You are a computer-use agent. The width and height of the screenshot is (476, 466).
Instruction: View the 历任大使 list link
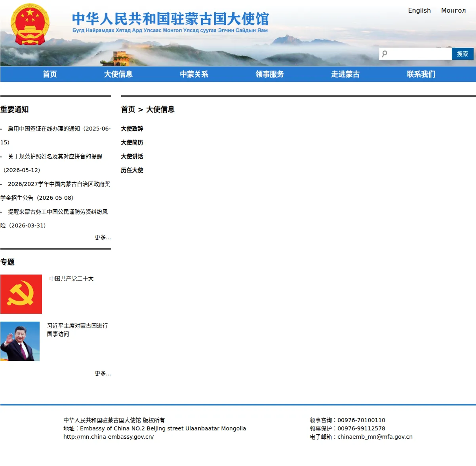coord(132,170)
